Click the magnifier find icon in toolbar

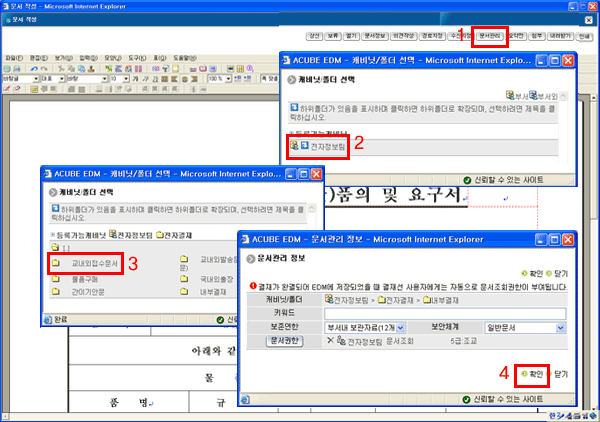[x=250, y=69]
